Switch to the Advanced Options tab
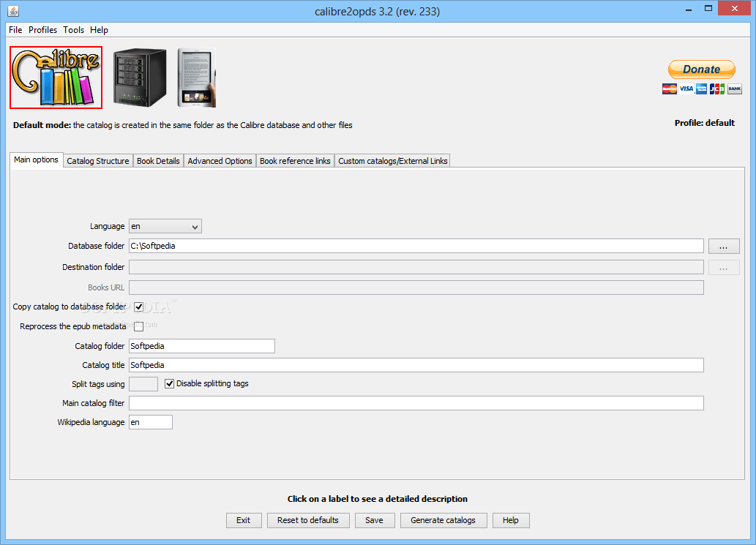The height and width of the screenshot is (545, 756). (220, 161)
